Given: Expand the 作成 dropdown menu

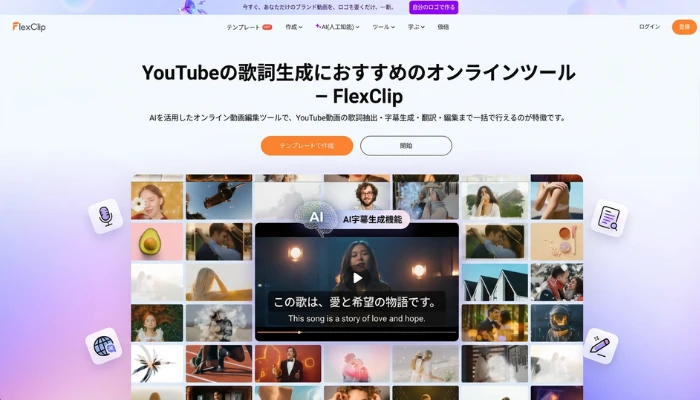Looking at the screenshot, I should coord(294,27).
